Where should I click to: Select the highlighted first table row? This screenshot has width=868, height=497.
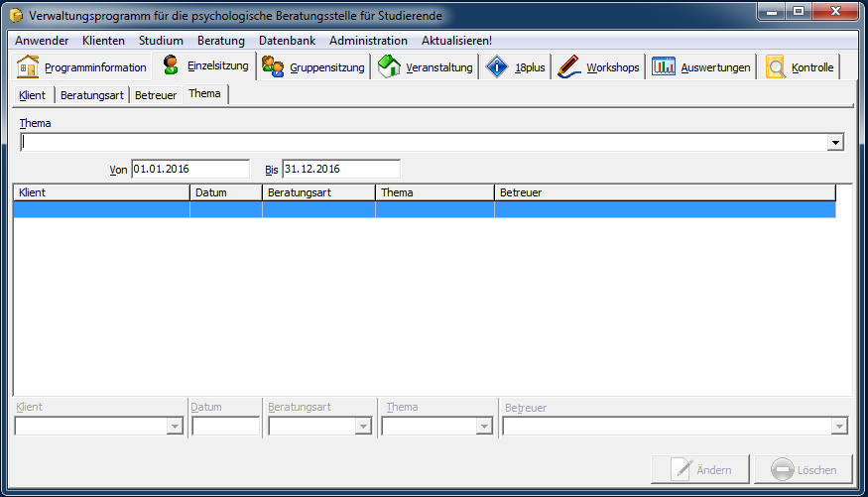[424, 209]
